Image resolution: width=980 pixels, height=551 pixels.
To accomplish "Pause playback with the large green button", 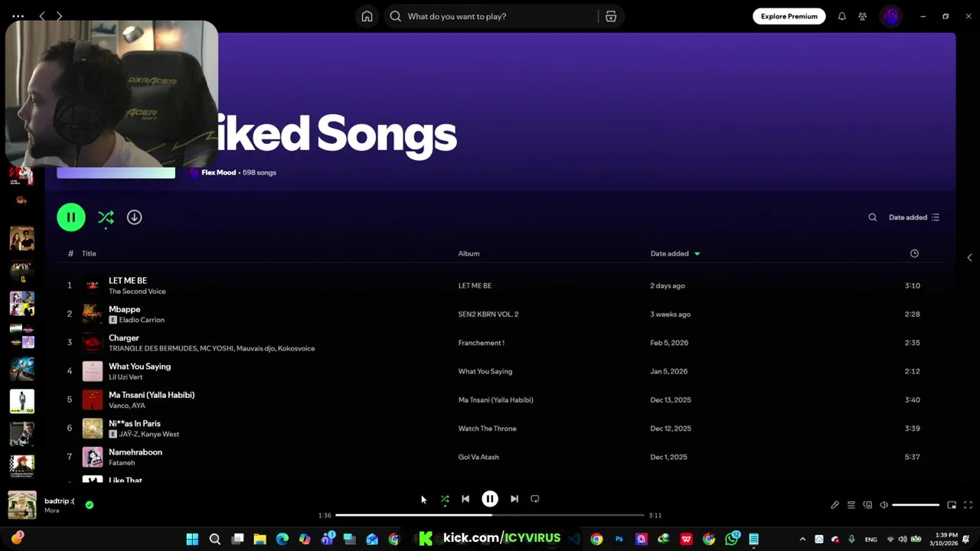I will tap(71, 217).
